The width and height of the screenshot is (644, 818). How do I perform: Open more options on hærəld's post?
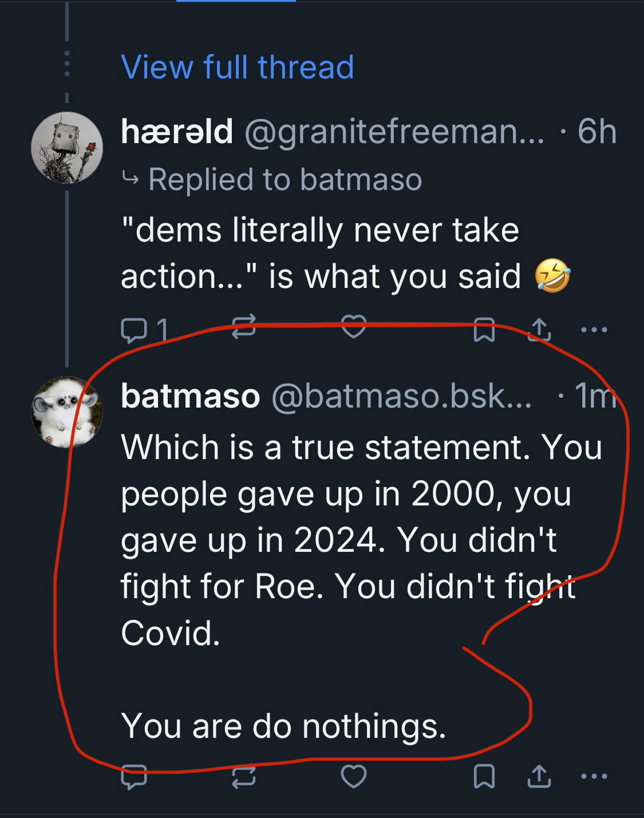coord(594,330)
